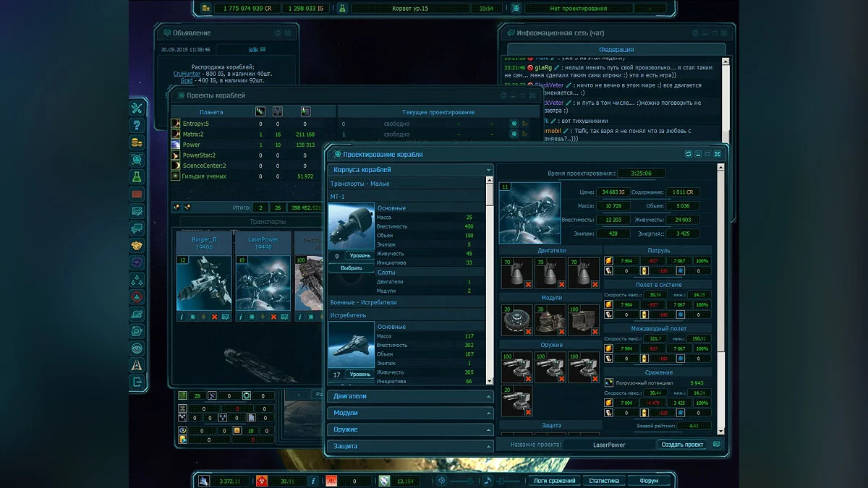Remove the first engine from Двигатели slots
868x488 pixels.
(528, 285)
